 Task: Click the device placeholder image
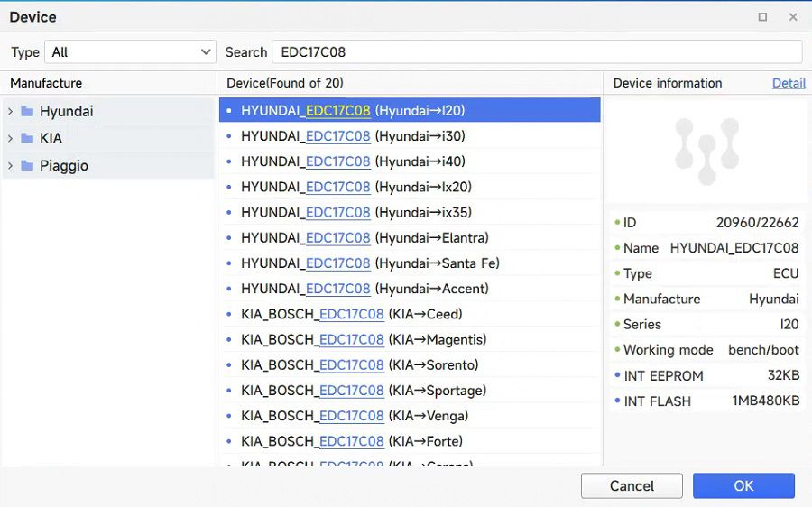click(707, 150)
